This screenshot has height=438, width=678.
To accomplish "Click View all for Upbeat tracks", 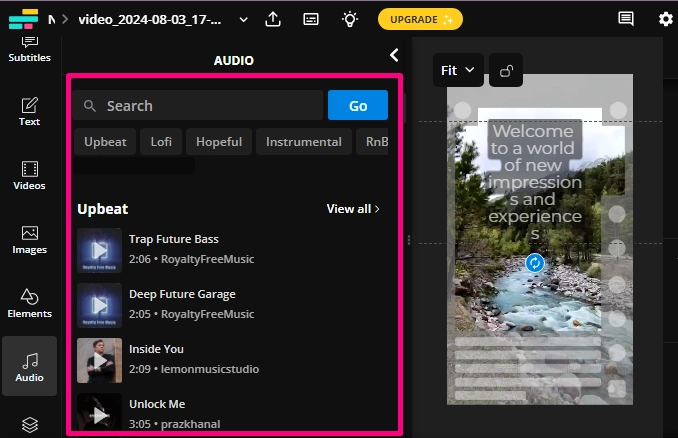I will (x=353, y=209).
